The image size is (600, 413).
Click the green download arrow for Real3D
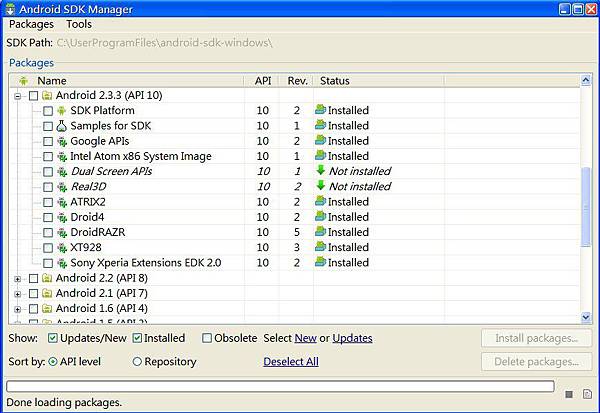pyautogui.click(x=321, y=186)
